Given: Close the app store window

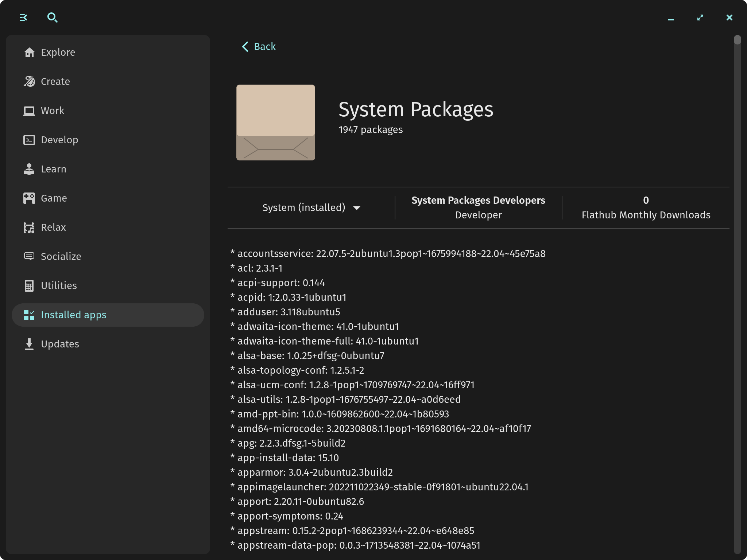Looking at the screenshot, I should (729, 17).
